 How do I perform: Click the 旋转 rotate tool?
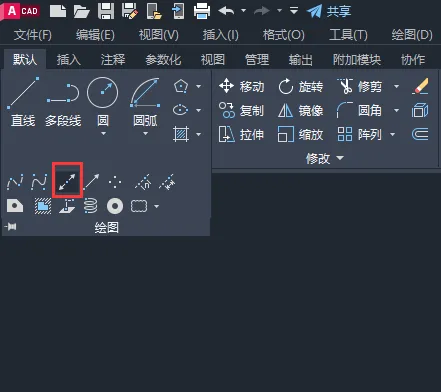click(x=301, y=87)
